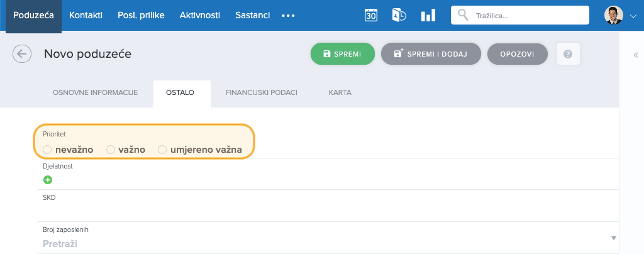Expand the Broj zaposlenih dropdown arrow
Viewport: 644px width, 254px height.
[614, 238]
